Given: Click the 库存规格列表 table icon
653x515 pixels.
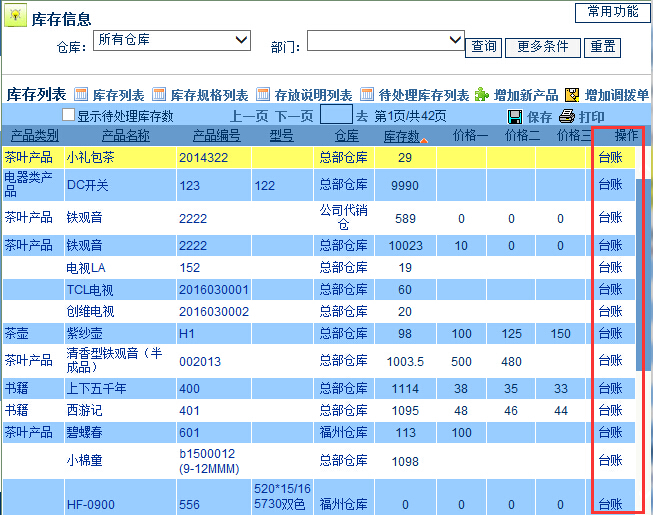Looking at the screenshot, I should click(159, 95).
